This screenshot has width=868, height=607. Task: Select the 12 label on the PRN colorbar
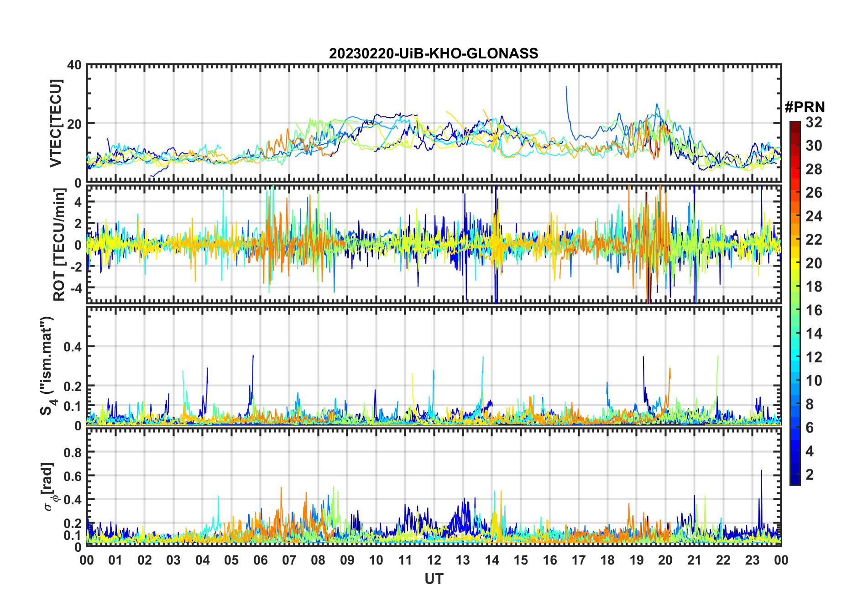point(814,357)
